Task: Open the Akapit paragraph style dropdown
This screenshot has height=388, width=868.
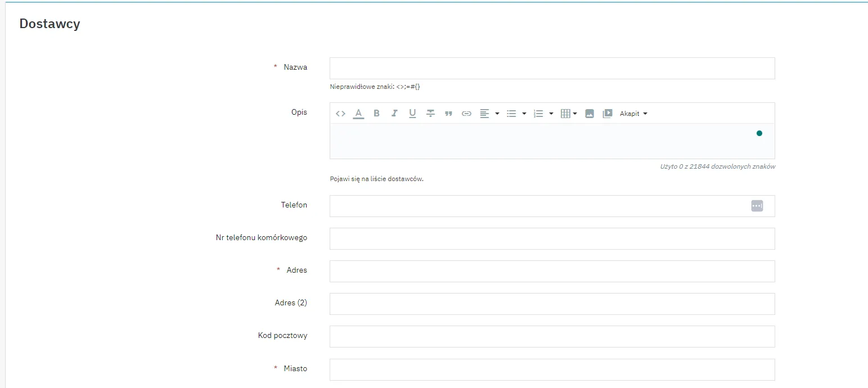Action: click(x=633, y=114)
